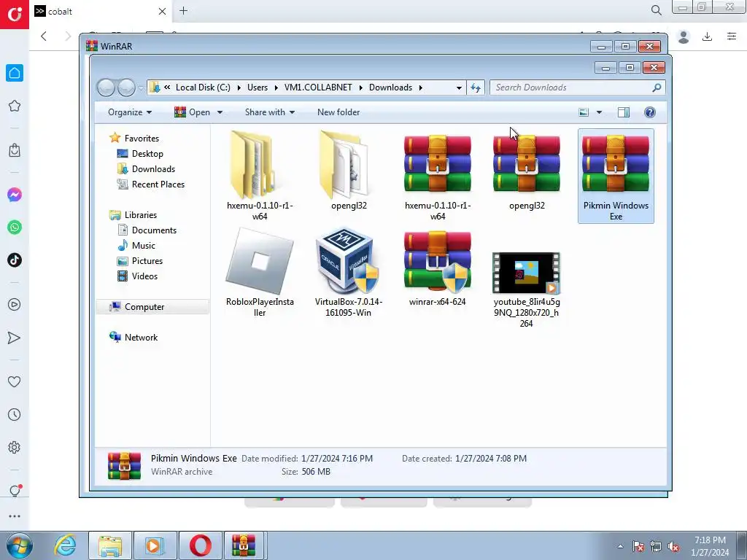Open Opera history clock icon

[15, 414]
